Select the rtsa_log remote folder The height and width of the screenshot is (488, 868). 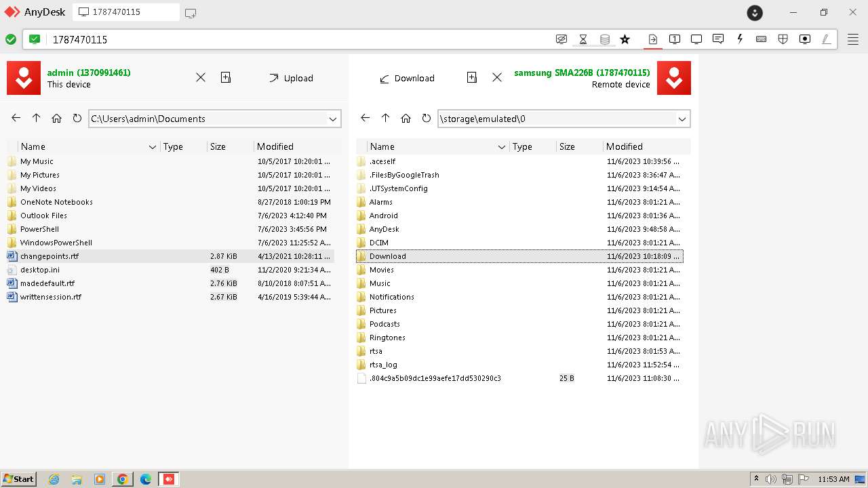(519, 365)
